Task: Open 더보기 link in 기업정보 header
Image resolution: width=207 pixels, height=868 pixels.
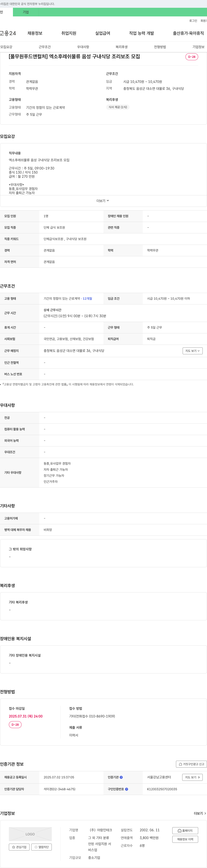Action: coord(200,813)
